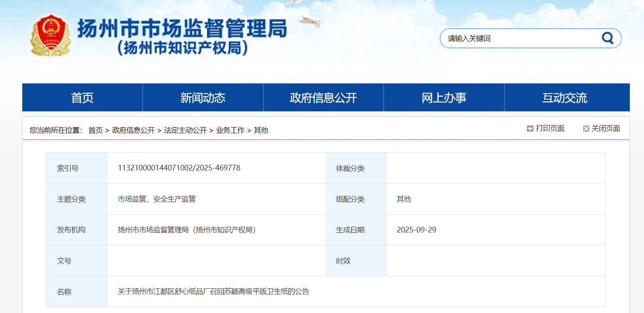The image size is (644, 313).
Task: Click the 关闭页面 X icon
Action: coord(586,129)
